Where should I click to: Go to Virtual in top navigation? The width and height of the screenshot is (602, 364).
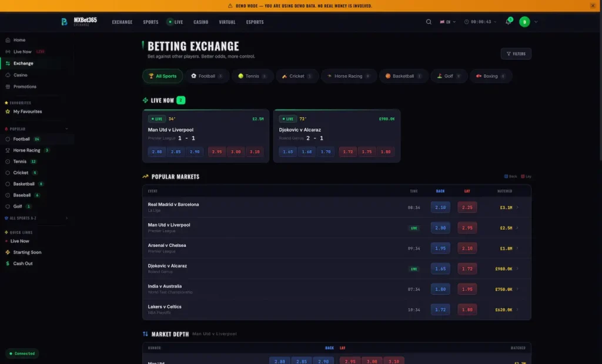point(227,22)
